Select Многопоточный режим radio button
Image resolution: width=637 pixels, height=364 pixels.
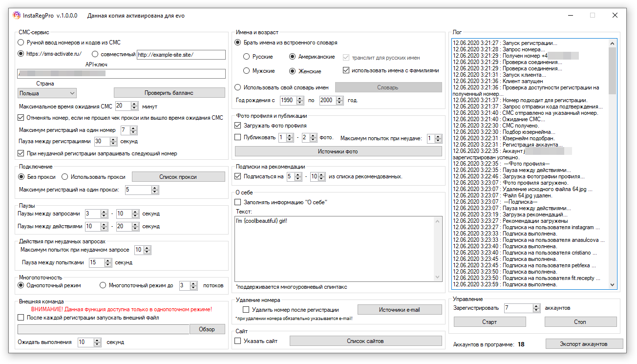coord(103,285)
